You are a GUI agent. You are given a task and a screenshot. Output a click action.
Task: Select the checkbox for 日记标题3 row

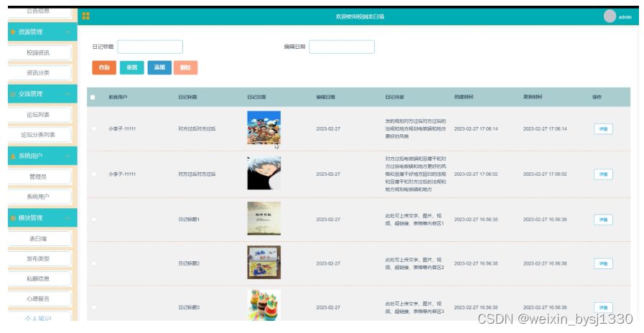coord(94,307)
